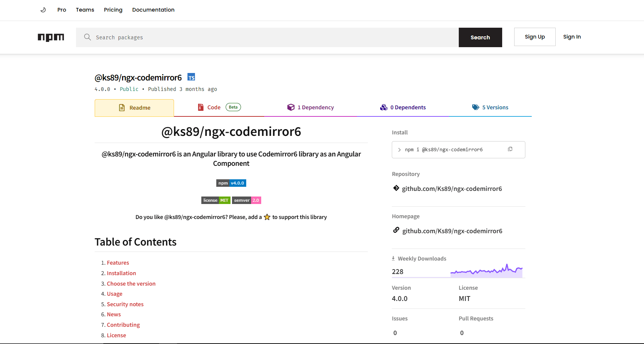This screenshot has height=344, width=644.
Task: Click chain-link icon beside Homepage link
Action: [x=396, y=230]
